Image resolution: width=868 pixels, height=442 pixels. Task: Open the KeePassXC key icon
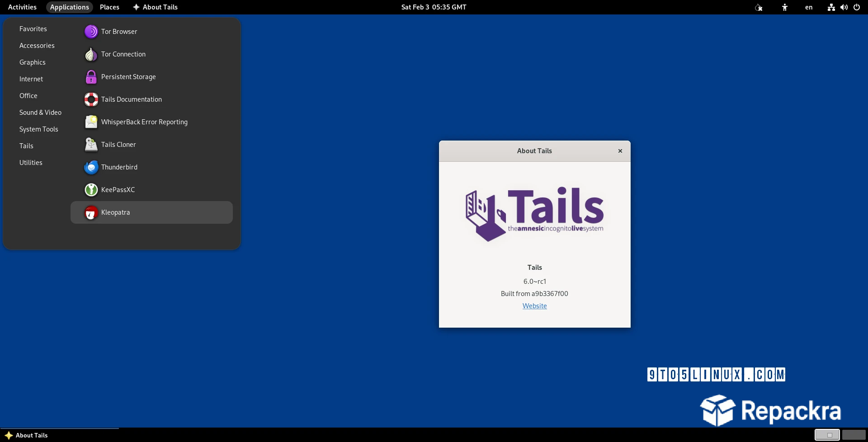click(x=91, y=190)
